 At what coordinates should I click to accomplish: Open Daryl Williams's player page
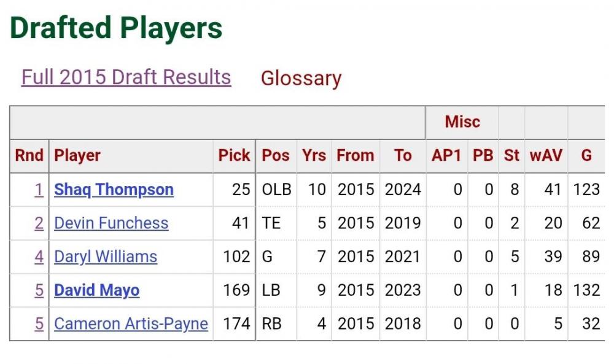[106, 257]
